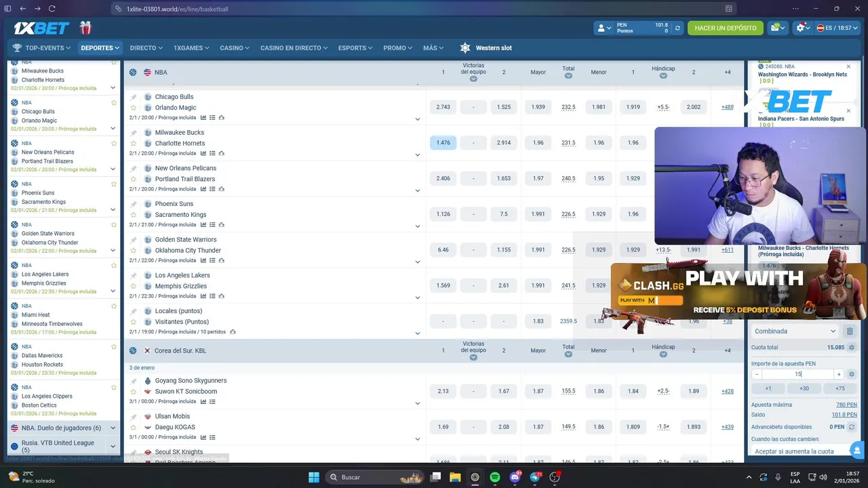Remove Washington Wizards – Brooklyn Nets from slip
The width and height of the screenshot is (868, 488).
coord(848,66)
